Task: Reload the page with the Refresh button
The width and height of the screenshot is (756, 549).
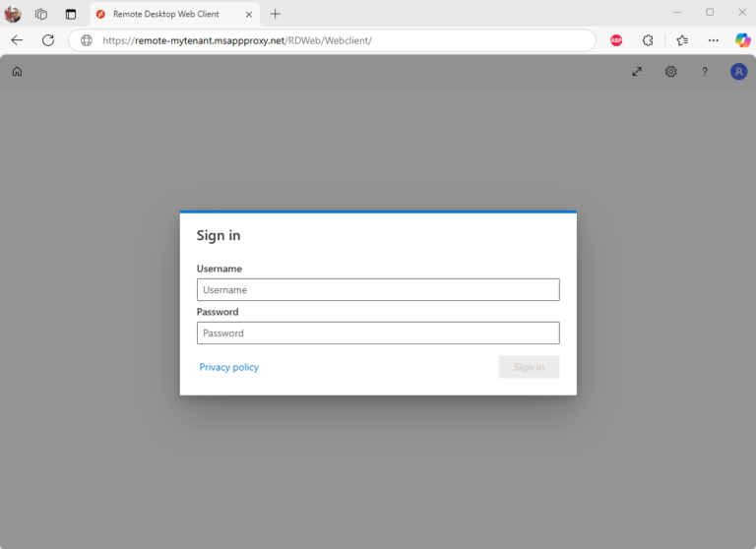Action: tap(48, 40)
